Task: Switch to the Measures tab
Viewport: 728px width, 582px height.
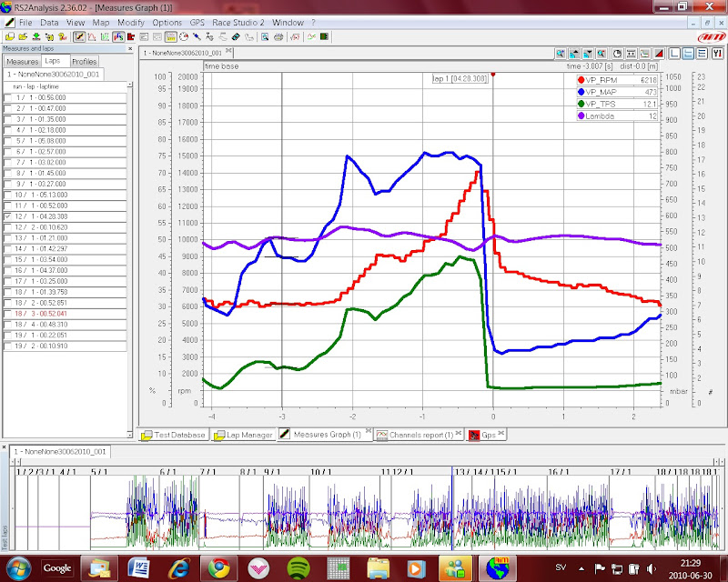Action: click(x=22, y=62)
